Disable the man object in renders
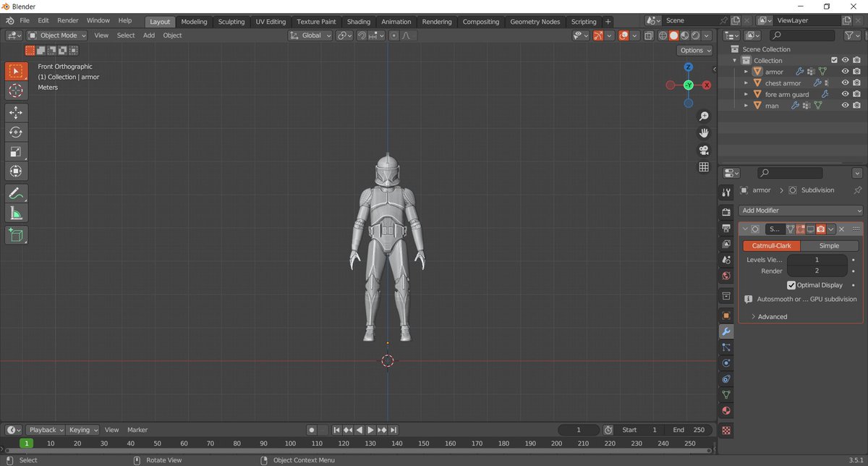 coord(856,106)
